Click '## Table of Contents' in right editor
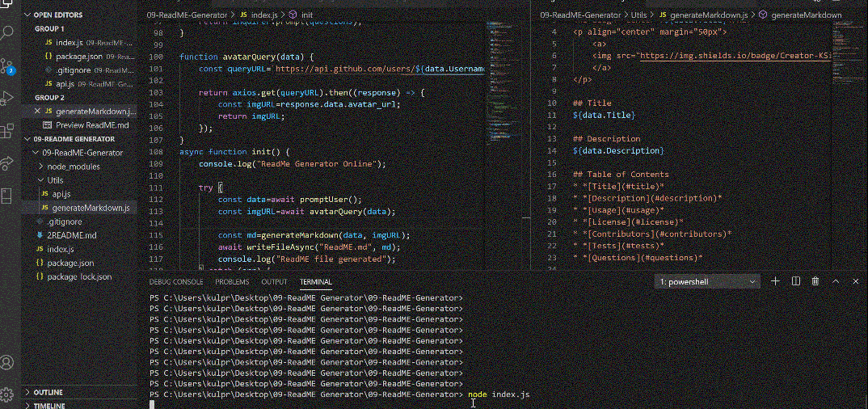 click(x=622, y=174)
